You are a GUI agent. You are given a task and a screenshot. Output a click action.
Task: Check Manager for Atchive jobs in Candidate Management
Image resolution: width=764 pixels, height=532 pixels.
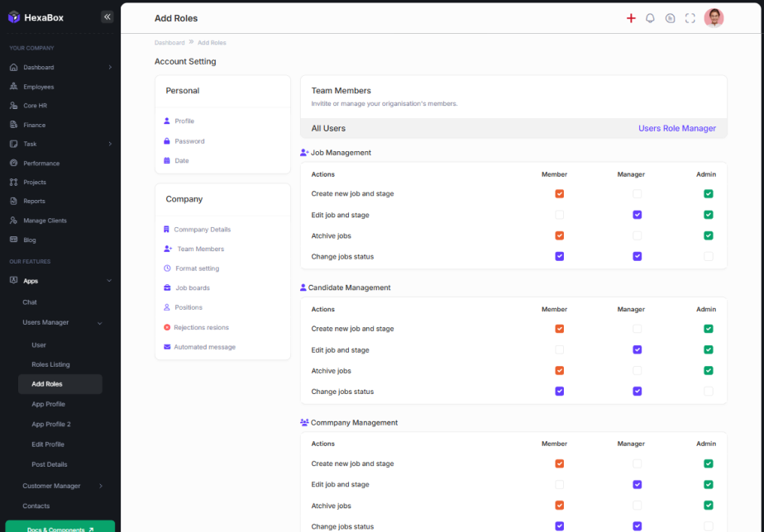637,371
